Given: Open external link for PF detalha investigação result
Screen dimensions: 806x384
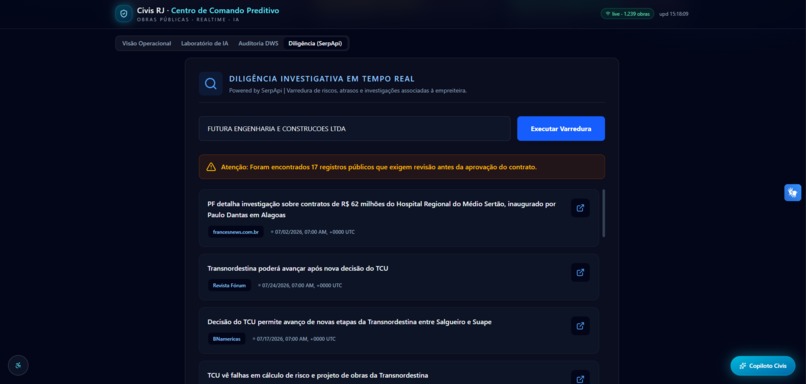Looking at the screenshot, I should pos(580,208).
